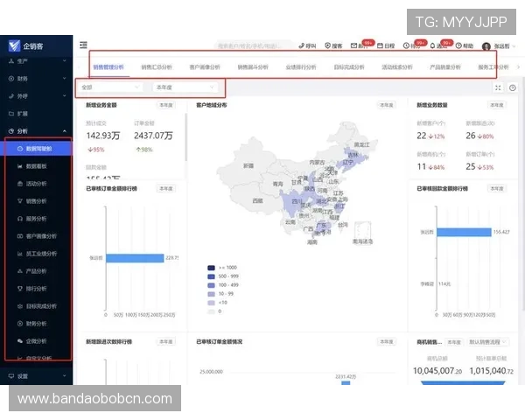This screenshot has width=525, height=420.
Task: Click user name 张远哲 in header
Action: [501, 45]
